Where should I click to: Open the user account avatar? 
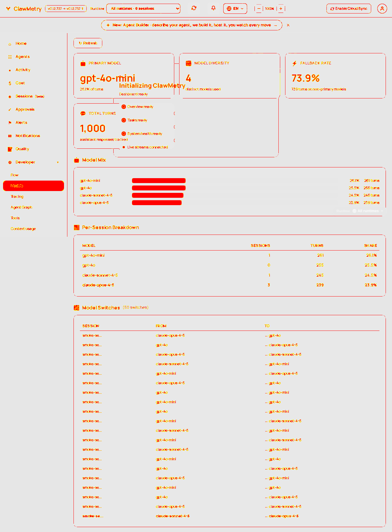(382, 9)
